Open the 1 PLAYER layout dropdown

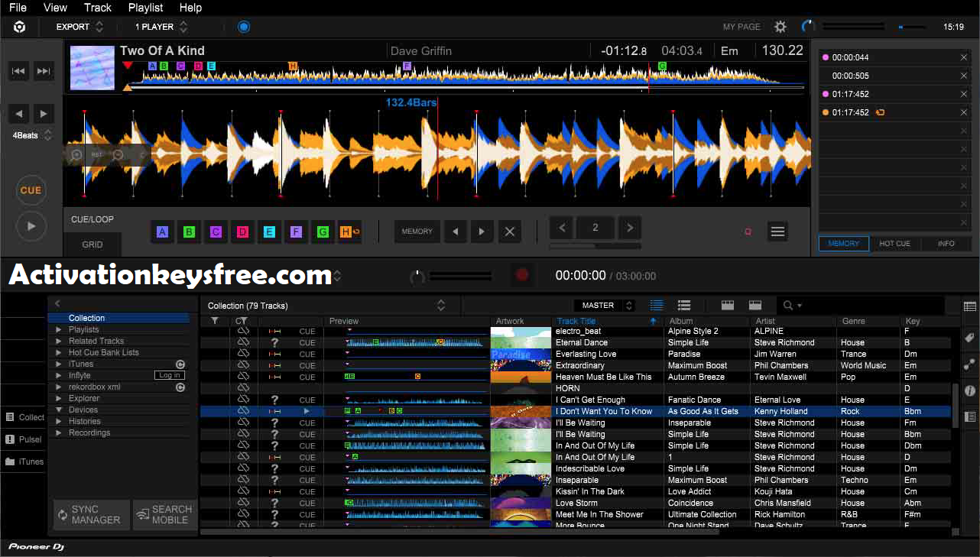tap(161, 27)
